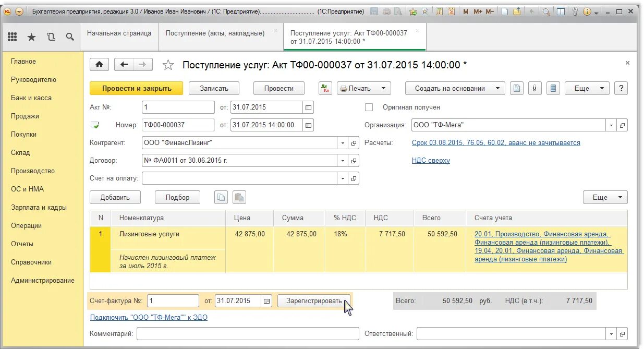The image size is (644, 349).
Task: Open settings wrench icon in title bar
Action: [x=575, y=11]
